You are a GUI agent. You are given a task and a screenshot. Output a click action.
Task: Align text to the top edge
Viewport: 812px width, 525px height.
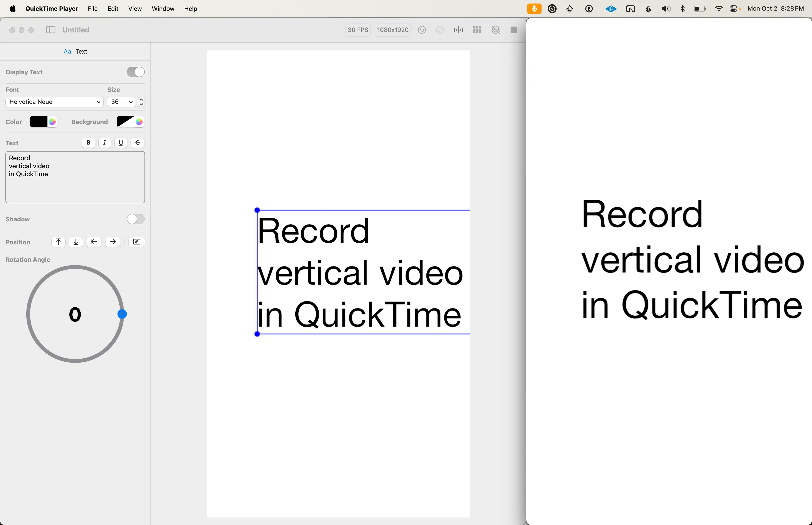click(58, 242)
